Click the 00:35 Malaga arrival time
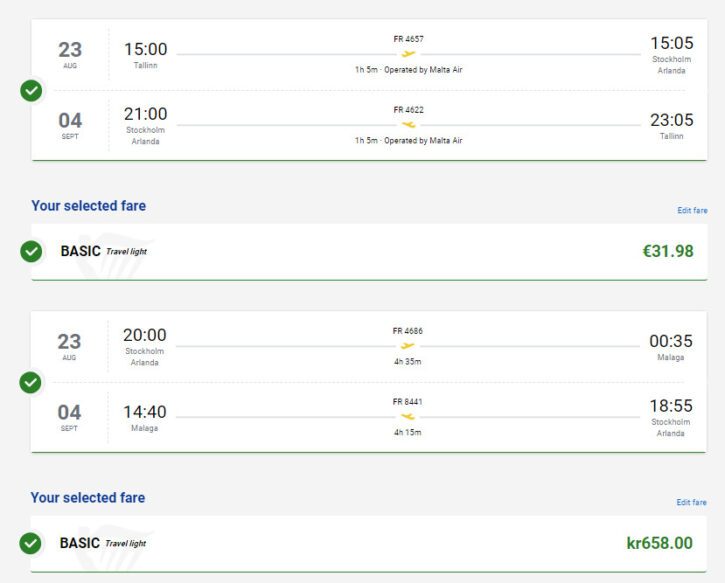This screenshot has height=583, width=725. (x=671, y=341)
